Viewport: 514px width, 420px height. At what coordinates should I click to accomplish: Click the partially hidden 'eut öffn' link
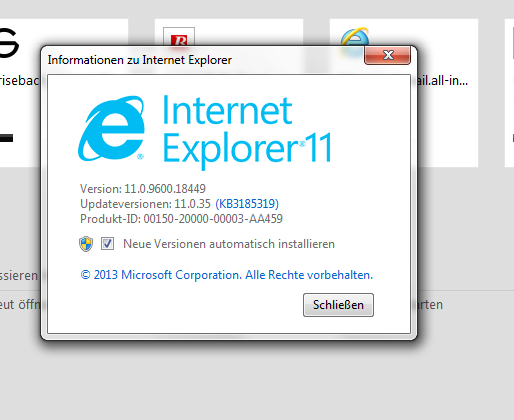20,305
